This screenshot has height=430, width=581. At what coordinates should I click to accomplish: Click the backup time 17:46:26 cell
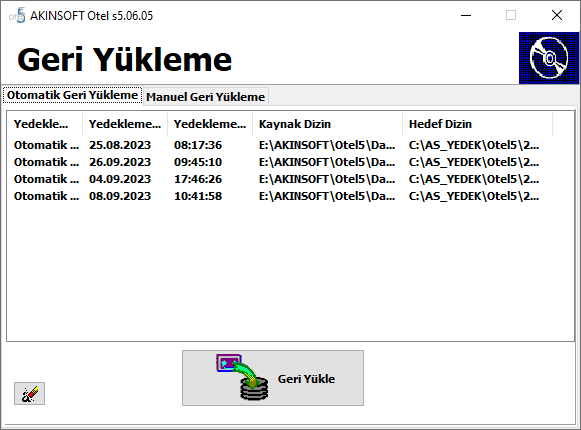click(x=198, y=179)
